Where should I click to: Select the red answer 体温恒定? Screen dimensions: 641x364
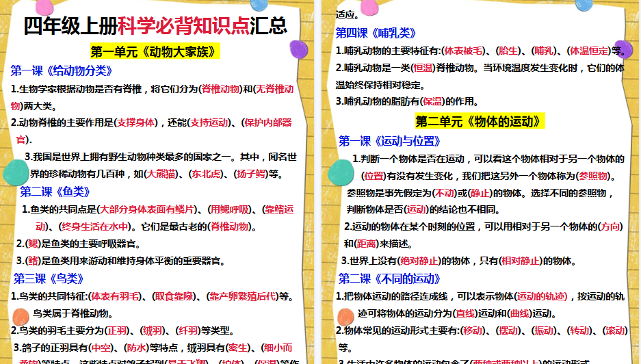pos(589,51)
